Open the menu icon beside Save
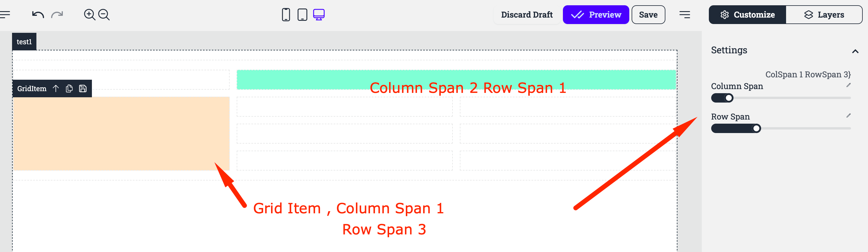Screen dimensions: 868x252 coord(684,15)
